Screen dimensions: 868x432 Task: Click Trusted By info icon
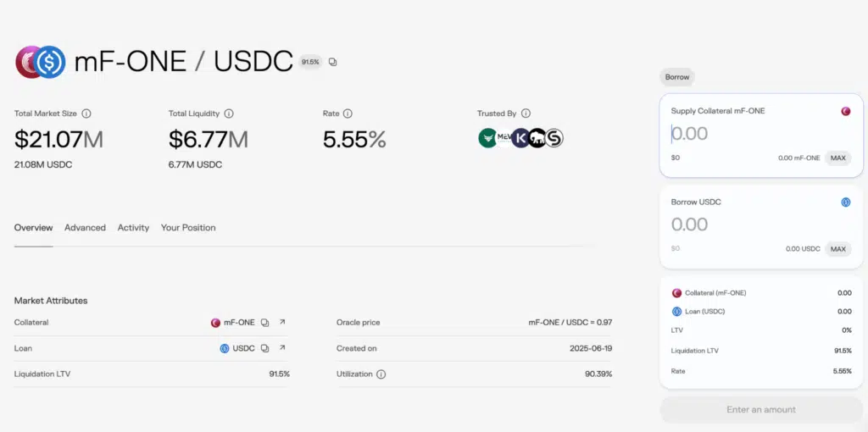pos(526,114)
